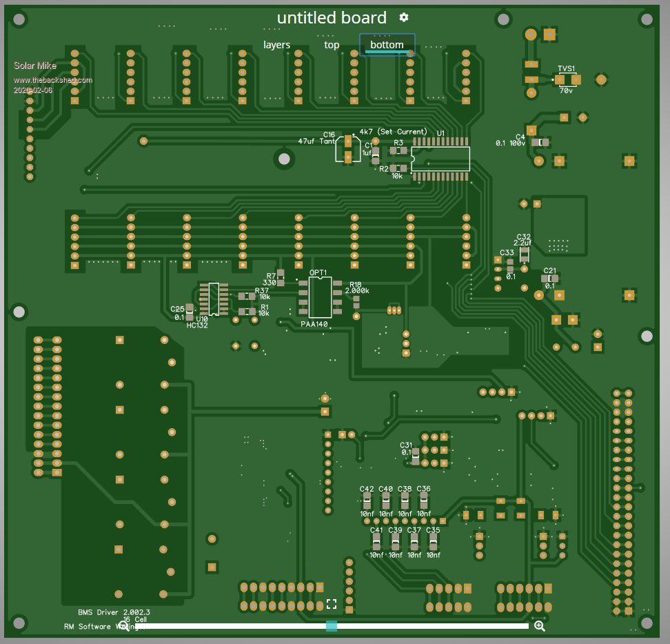Switch to the top side view
The width and height of the screenshot is (670, 644).
(x=332, y=45)
